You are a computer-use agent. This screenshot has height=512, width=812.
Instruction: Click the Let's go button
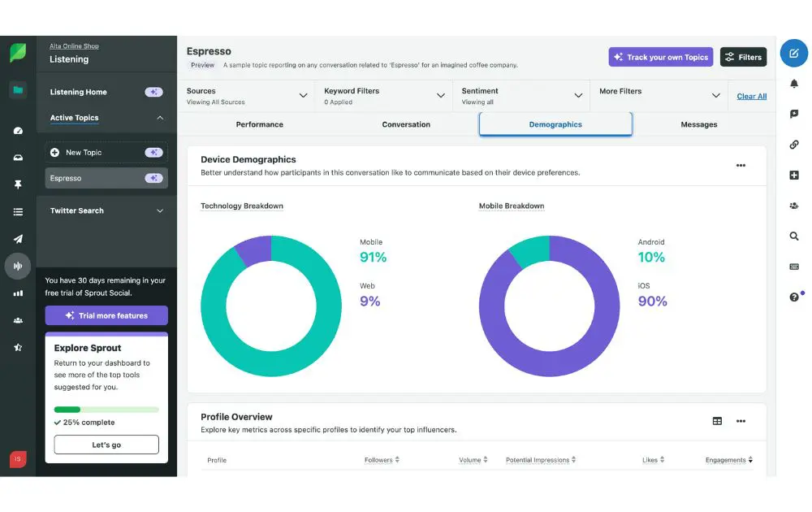tap(106, 445)
